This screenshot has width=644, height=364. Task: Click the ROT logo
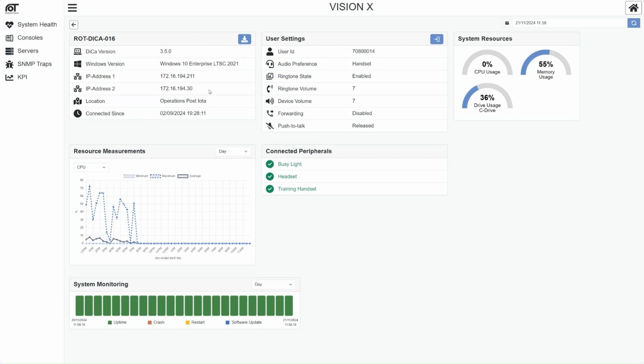coord(12,8)
